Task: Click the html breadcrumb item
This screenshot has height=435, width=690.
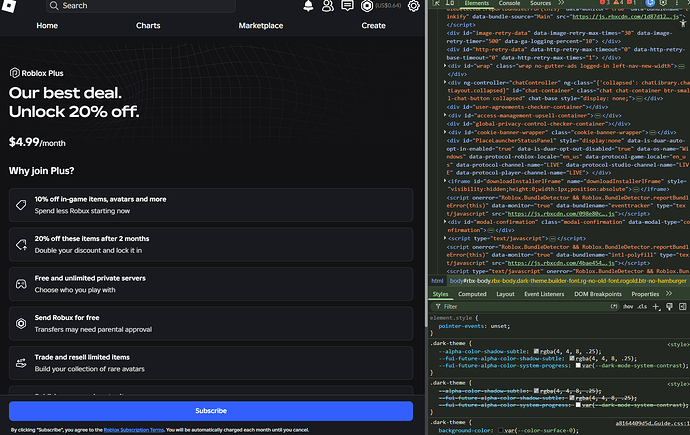Action: pos(437,281)
